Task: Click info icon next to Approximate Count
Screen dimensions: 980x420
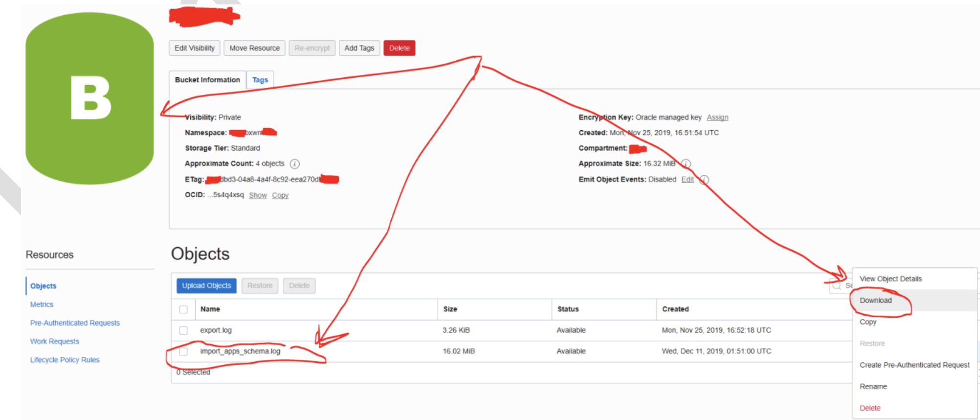Action: tap(294, 164)
